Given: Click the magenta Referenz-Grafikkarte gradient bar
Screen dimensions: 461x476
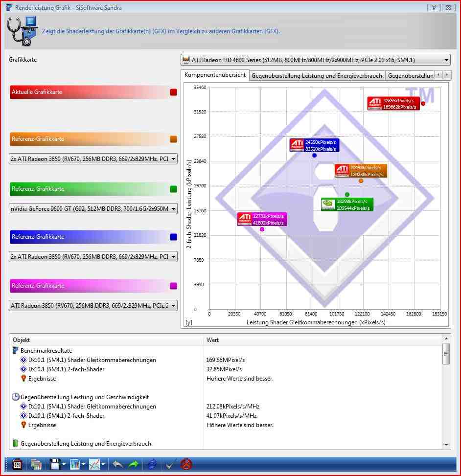Looking at the screenshot, I should point(89,286).
